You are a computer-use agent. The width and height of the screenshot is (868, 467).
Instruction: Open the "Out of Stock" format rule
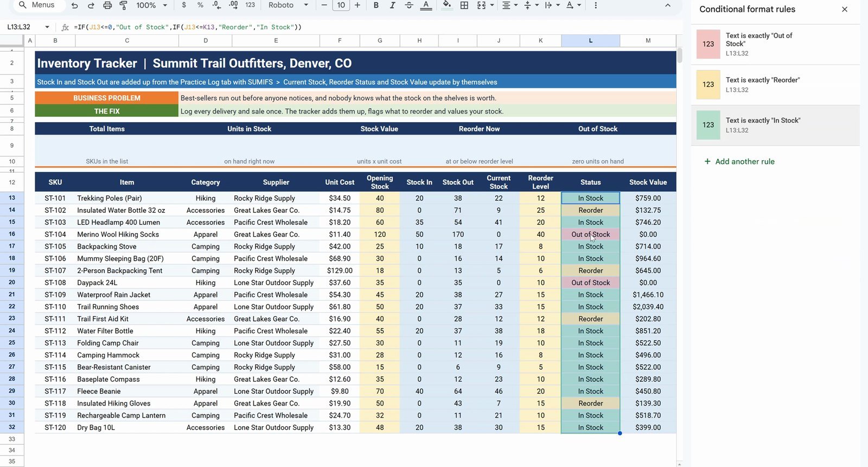(775, 44)
